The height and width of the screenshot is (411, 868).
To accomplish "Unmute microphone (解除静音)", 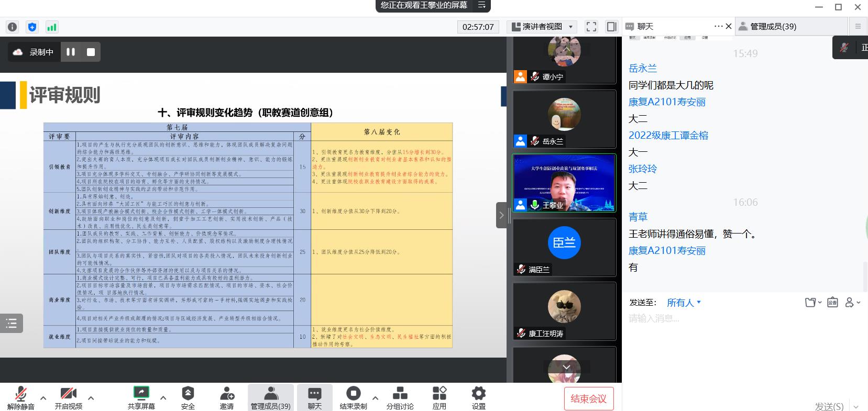I will pos(21,397).
